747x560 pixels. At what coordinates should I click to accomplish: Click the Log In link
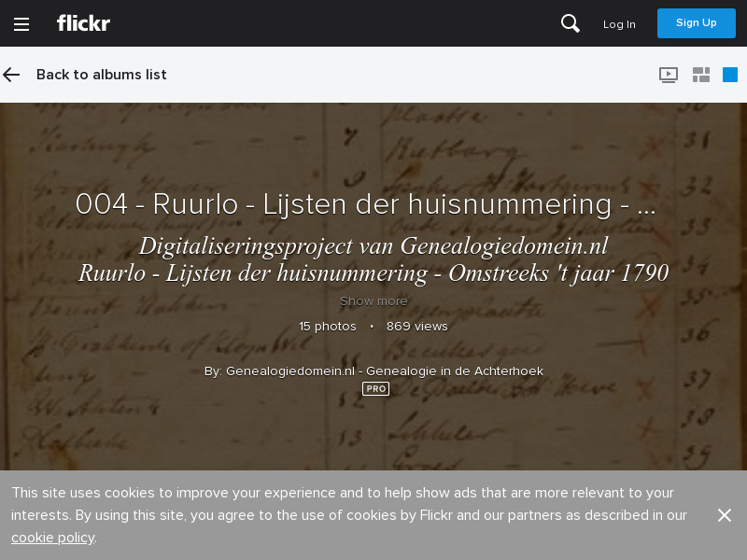click(619, 24)
